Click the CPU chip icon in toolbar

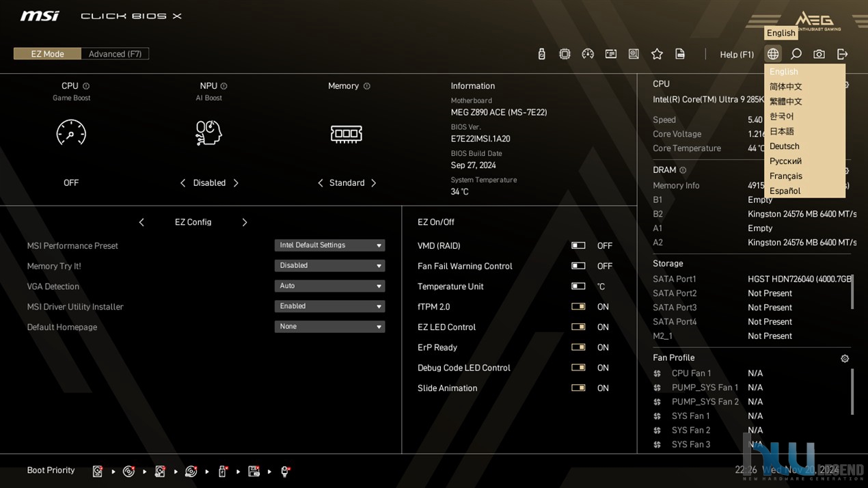[x=565, y=54]
